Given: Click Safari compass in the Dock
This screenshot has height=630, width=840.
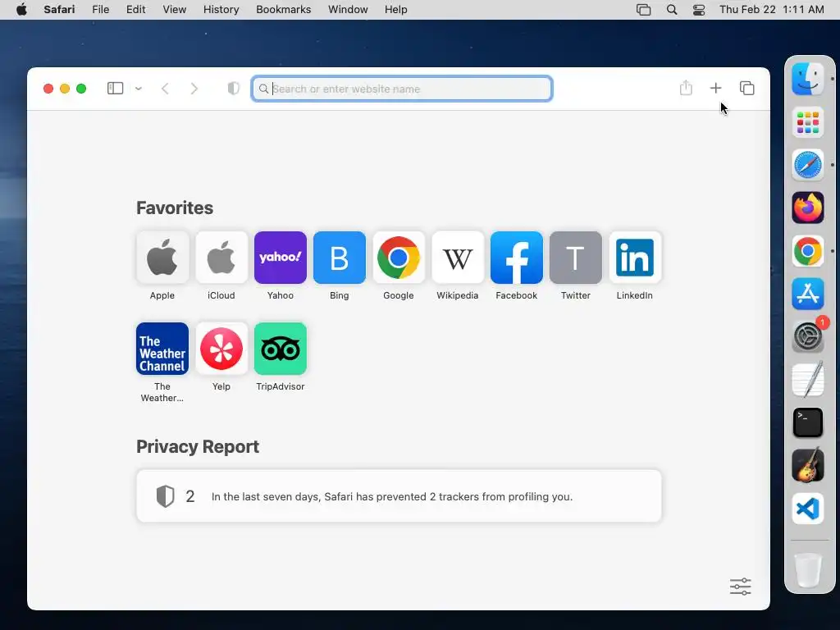Looking at the screenshot, I should point(808,165).
